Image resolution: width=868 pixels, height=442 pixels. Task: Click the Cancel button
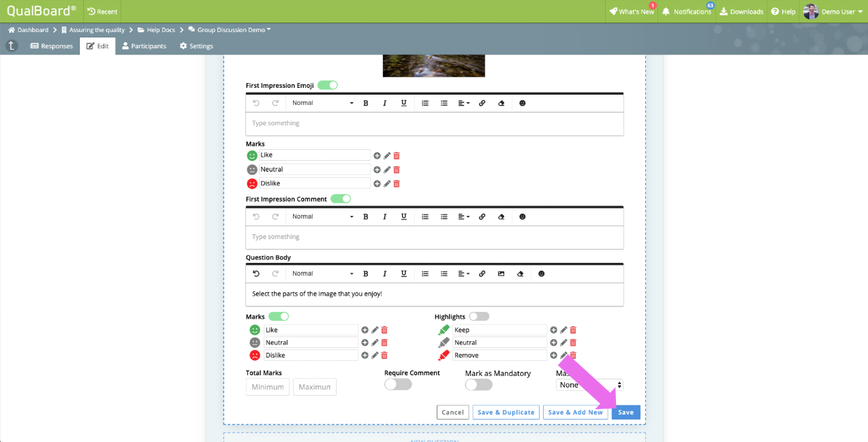click(x=452, y=412)
